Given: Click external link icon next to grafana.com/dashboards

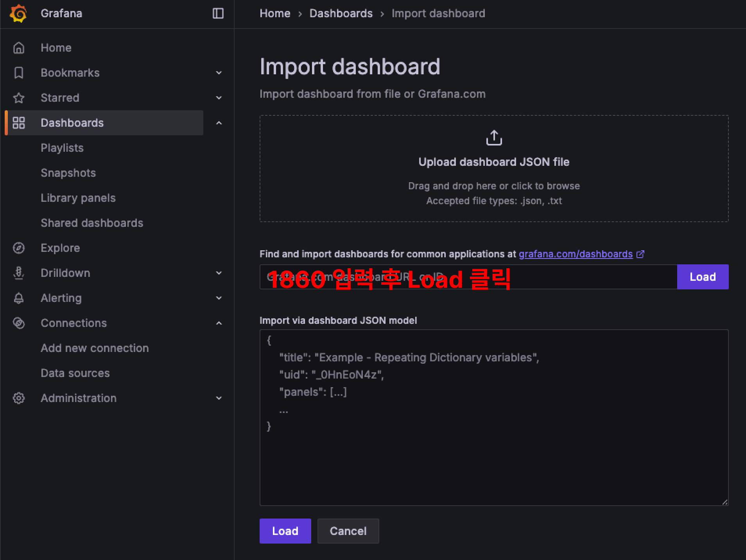Looking at the screenshot, I should [640, 254].
